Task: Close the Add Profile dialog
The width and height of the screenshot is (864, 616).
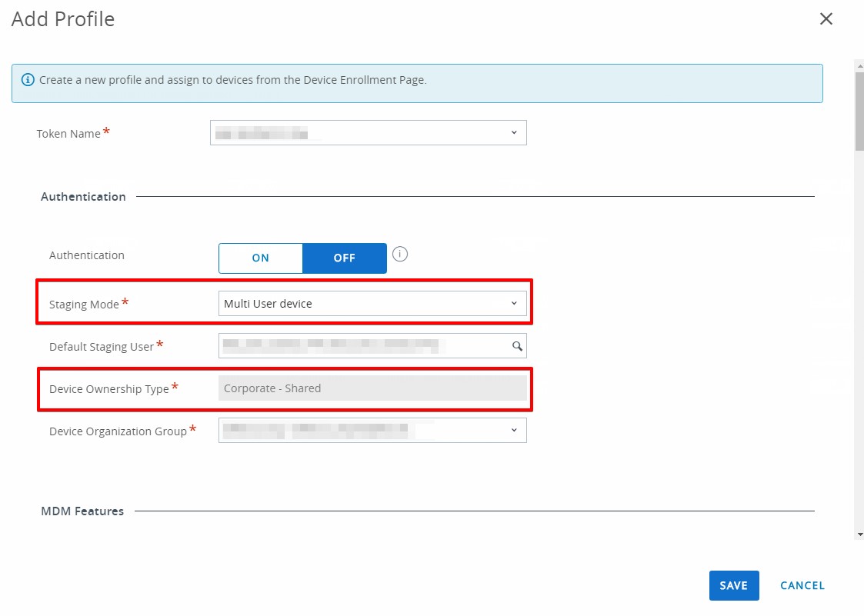Action: [x=826, y=19]
